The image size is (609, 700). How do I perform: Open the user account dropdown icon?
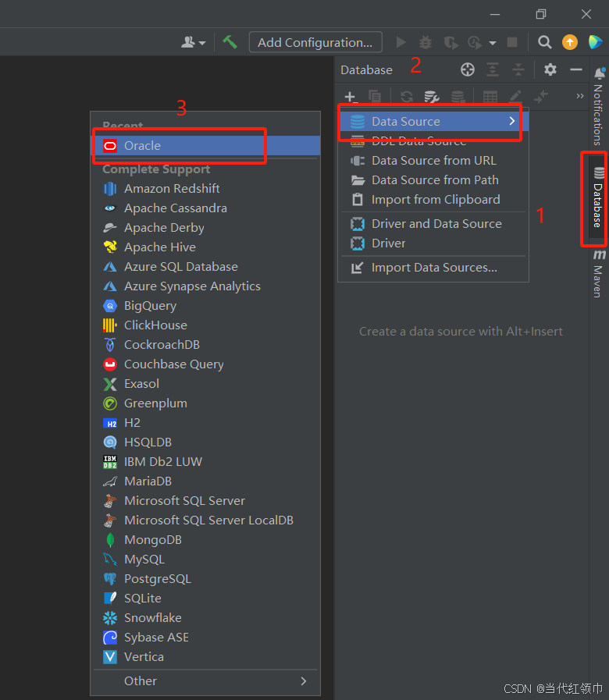point(193,42)
